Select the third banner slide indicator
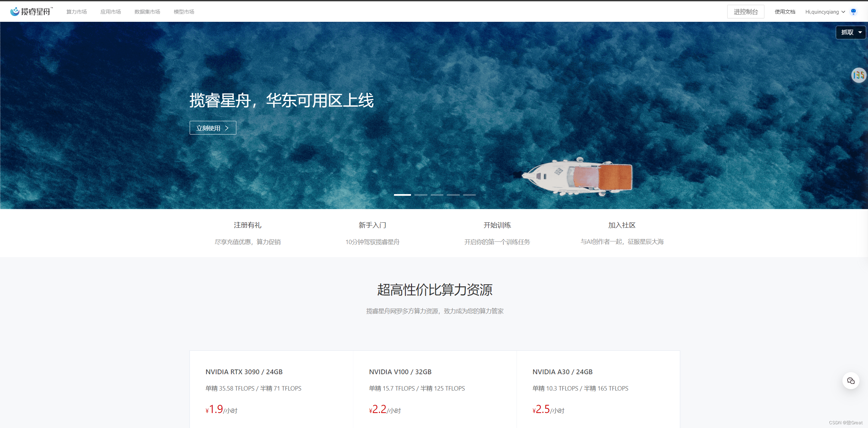 point(437,195)
